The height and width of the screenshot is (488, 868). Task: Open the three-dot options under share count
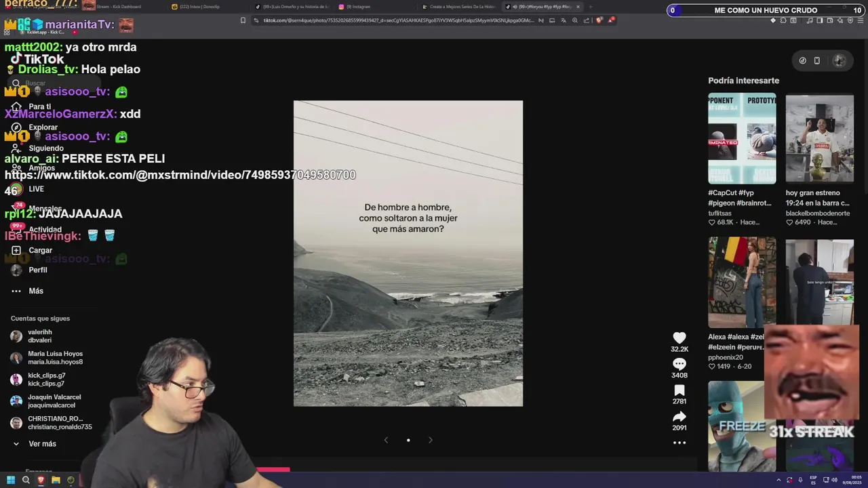679,443
